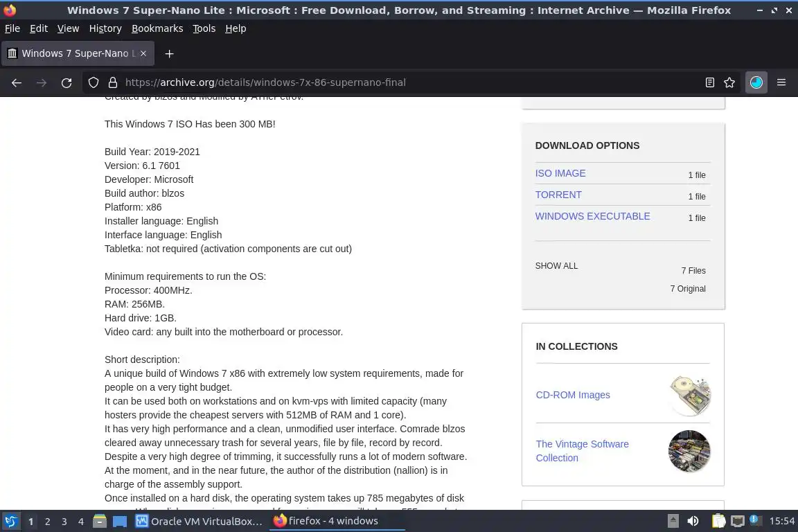Screen dimensions: 798x532
Task: Switch to workspace 2
Action: click(47, 522)
